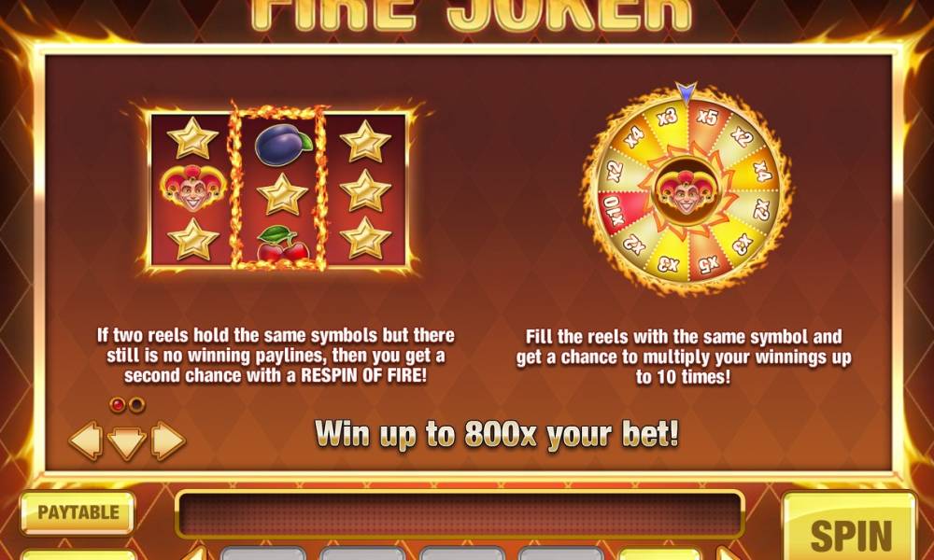
Task: Hit the yellow SPIN button
Action: pos(850,528)
